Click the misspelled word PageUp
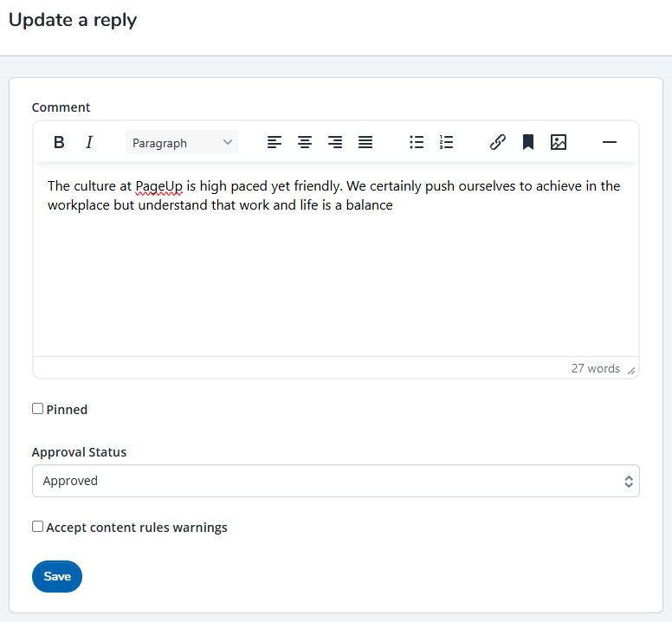Screen dimensions: 672x622 pyautogui.click(x=158, y=186)
